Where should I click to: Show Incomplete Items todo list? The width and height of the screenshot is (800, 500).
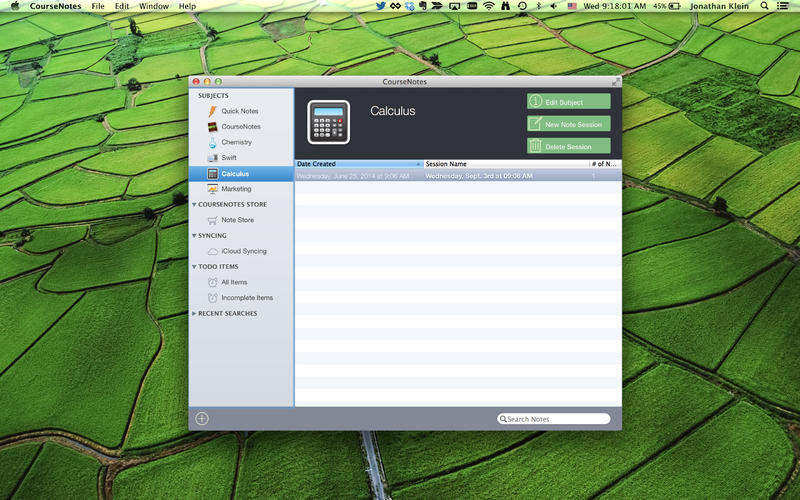246,298
